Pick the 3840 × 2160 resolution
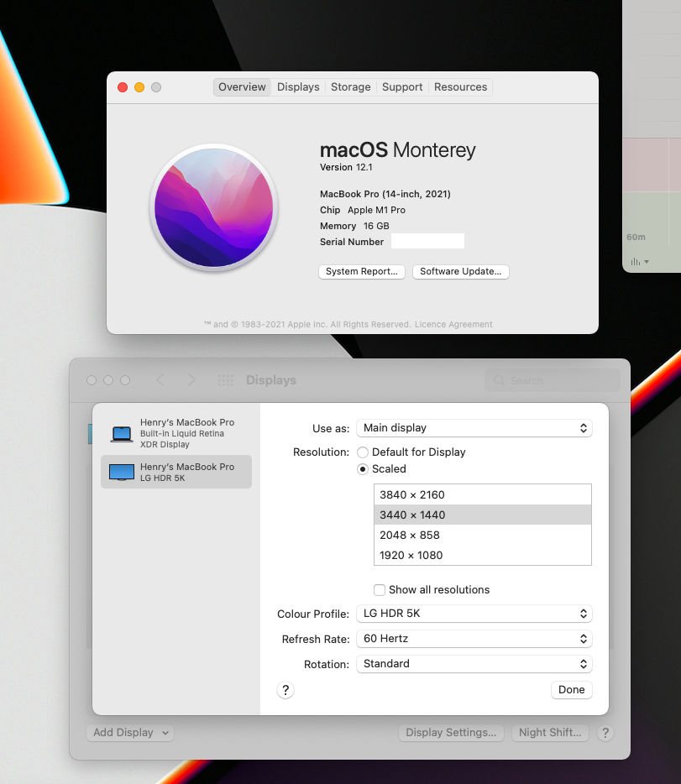The height and width of the screenshot is (784, 681). [x=483, y=494]
